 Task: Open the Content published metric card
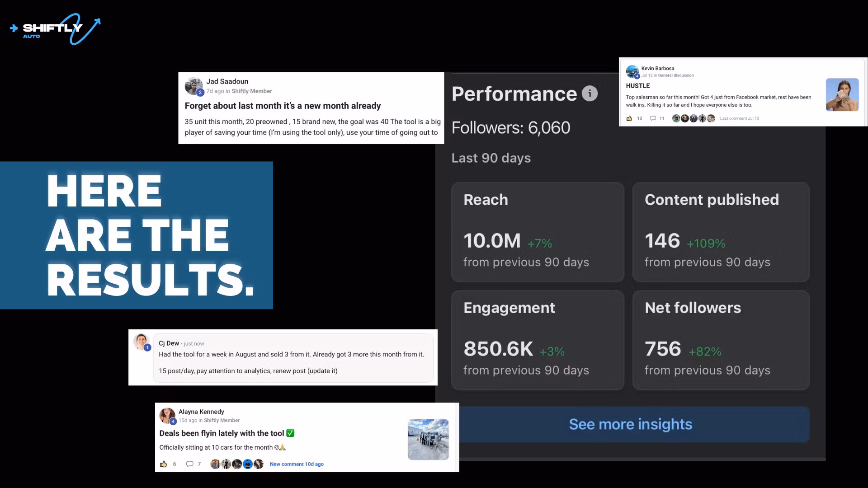(721, 232)
